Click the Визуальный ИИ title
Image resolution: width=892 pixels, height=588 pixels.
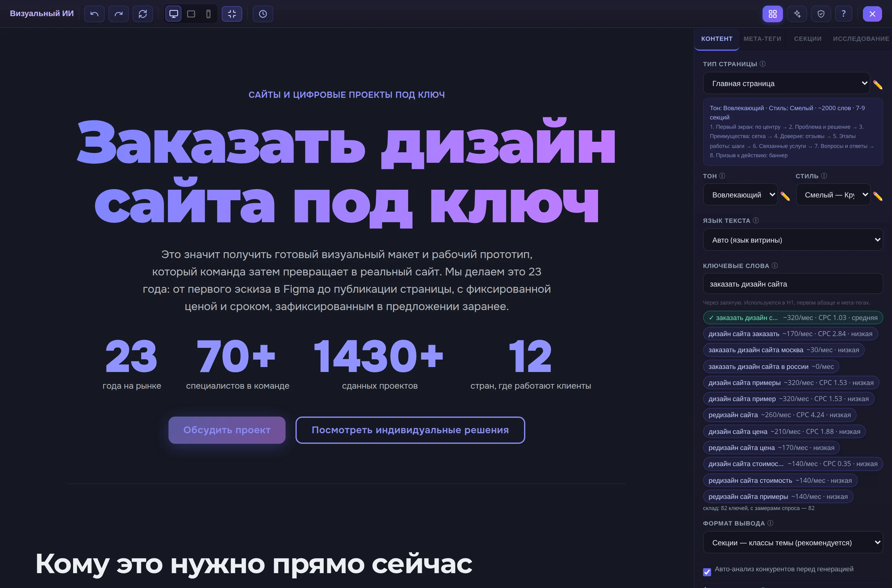(x=42, y=14)
